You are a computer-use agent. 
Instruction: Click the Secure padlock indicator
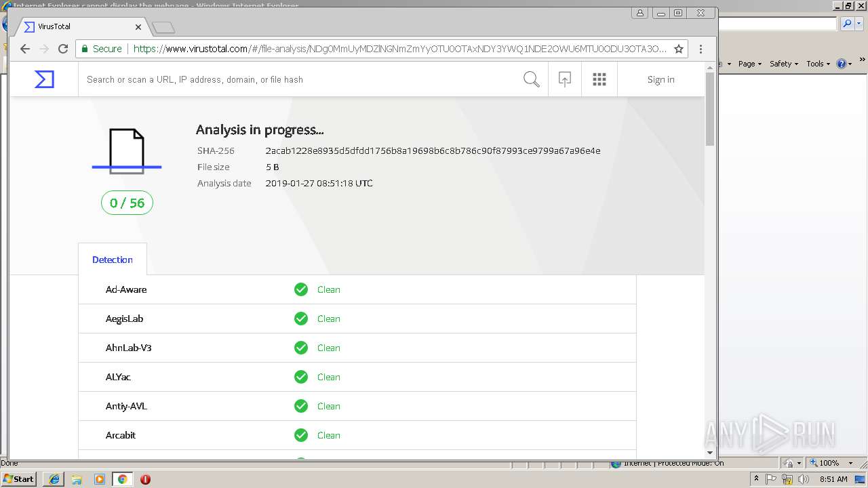(102, 49)
